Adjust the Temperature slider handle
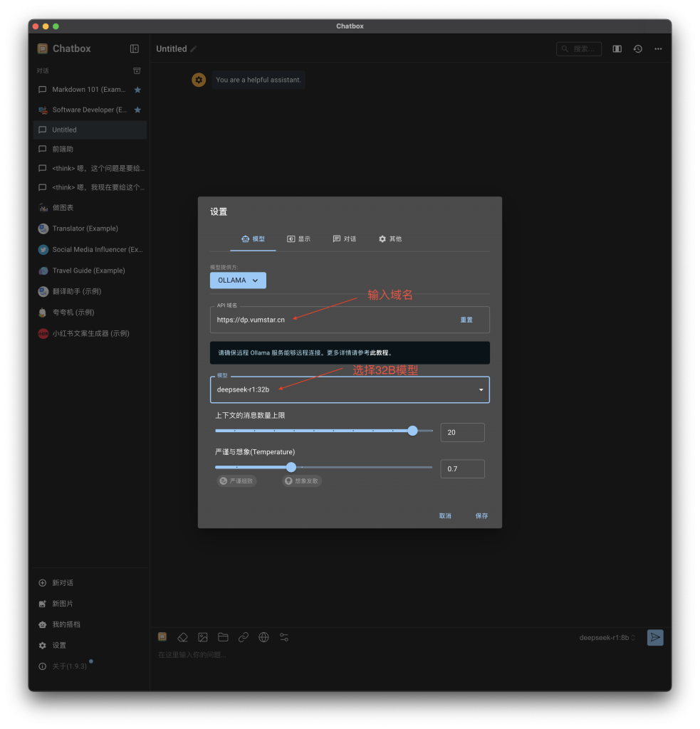Image resolution: width=700 pixels, height=729 pixels. [x=291, y=467]
